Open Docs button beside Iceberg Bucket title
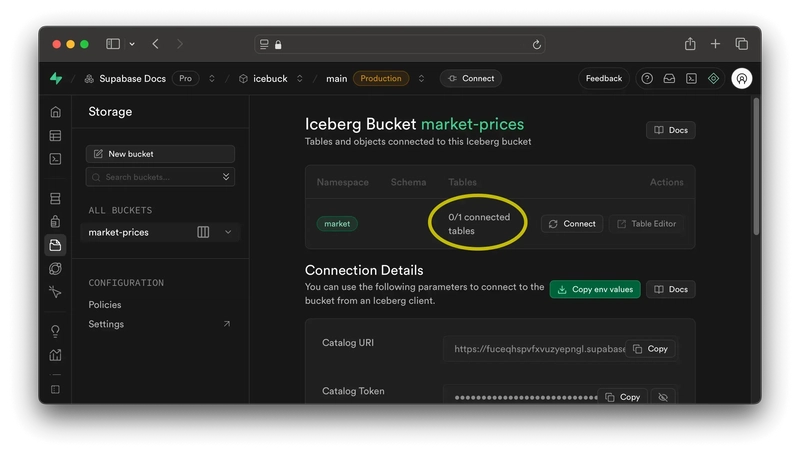Image resolution: width=800 pixels, height=455 pixels. point(670,130)
